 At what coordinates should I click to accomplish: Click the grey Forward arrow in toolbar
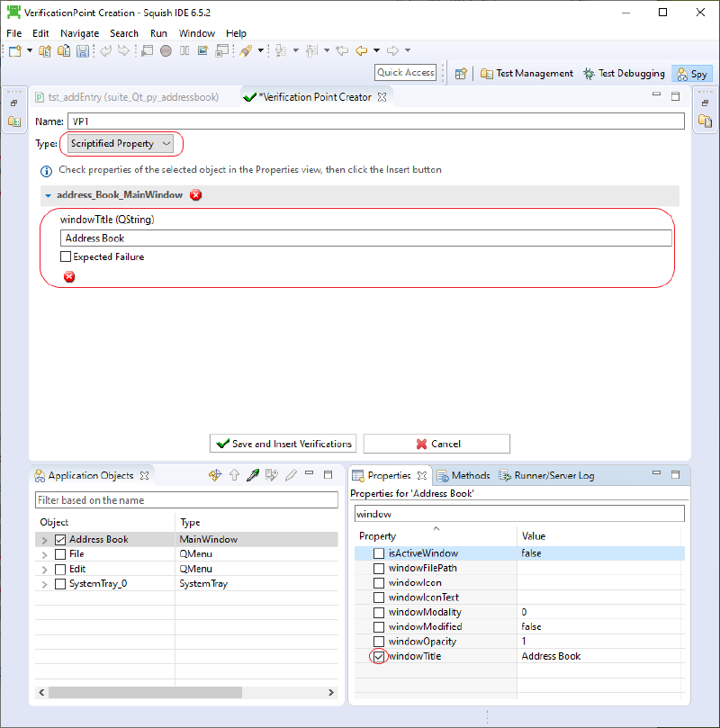coord(392,50)
